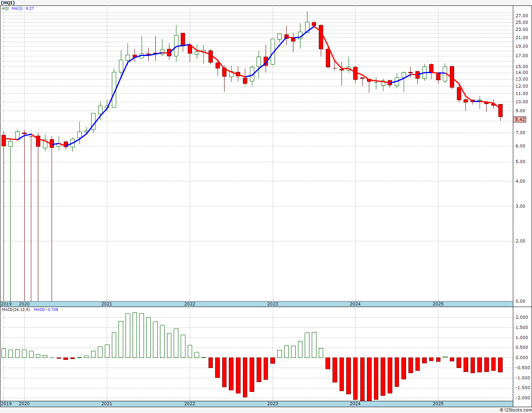Click 2024 on the MACD panel time axis
Screen dimensions: 532x413
pyautogui.click(x=355, y=404)
